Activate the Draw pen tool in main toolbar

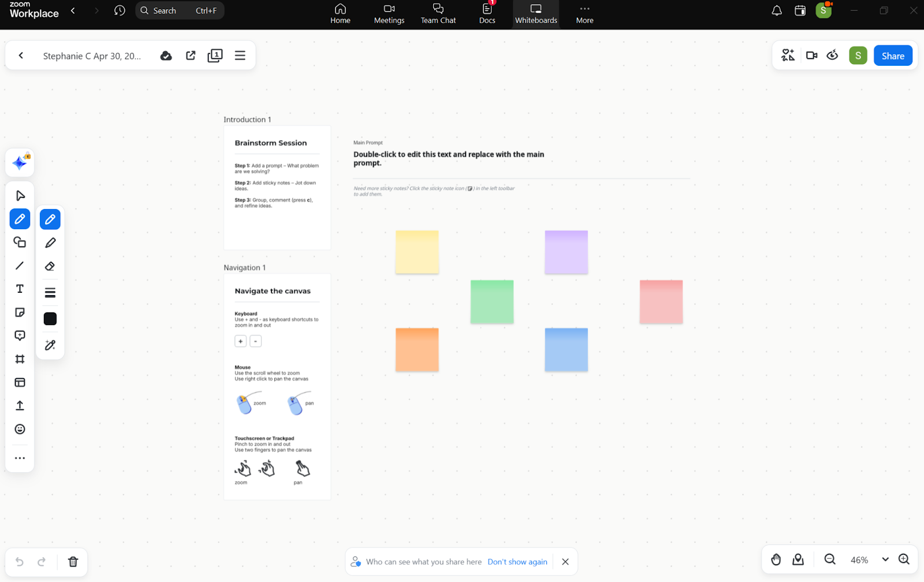20,219
